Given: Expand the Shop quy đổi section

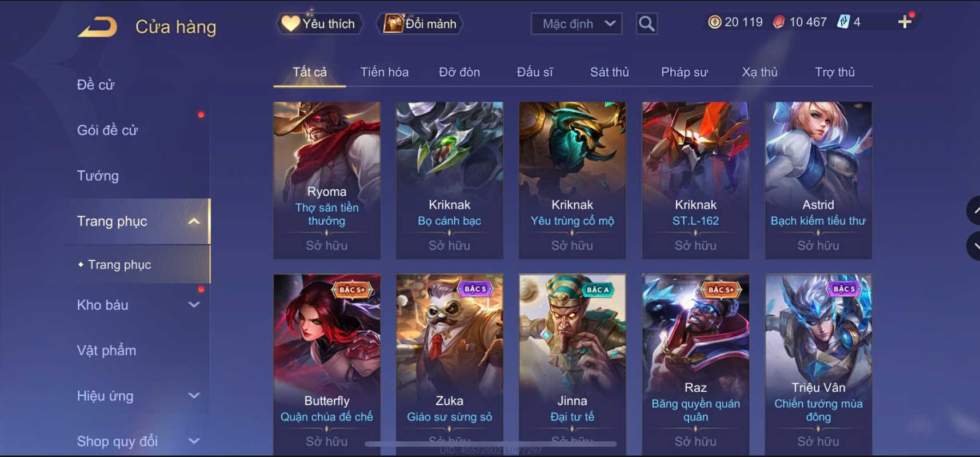Looking at the screenshot, I should [194, 441].
